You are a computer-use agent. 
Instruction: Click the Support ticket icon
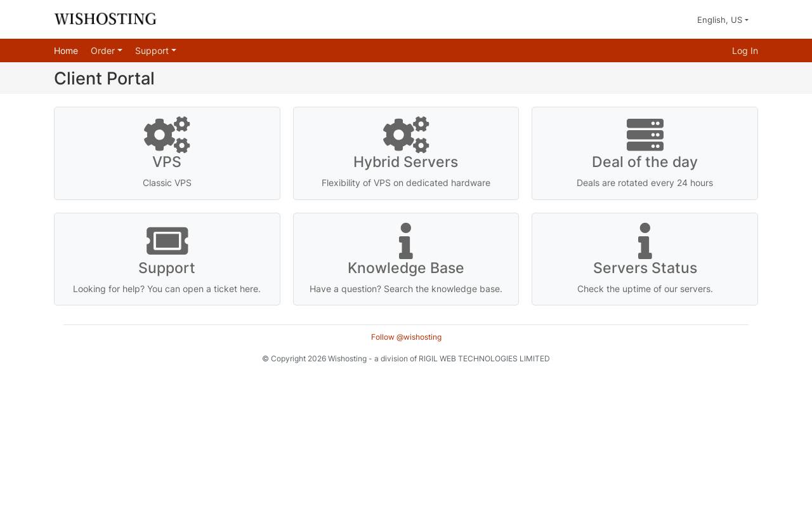(x=167, y=241)
